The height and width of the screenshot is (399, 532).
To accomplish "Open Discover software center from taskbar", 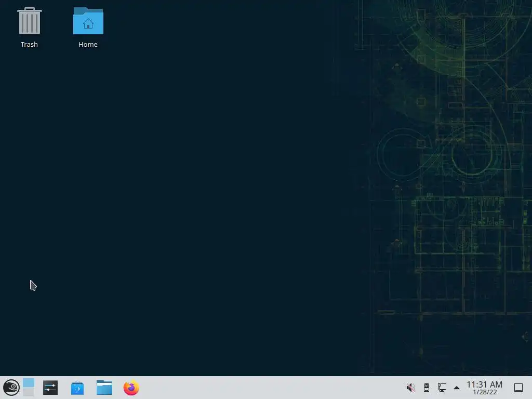I will pos(77,388).
